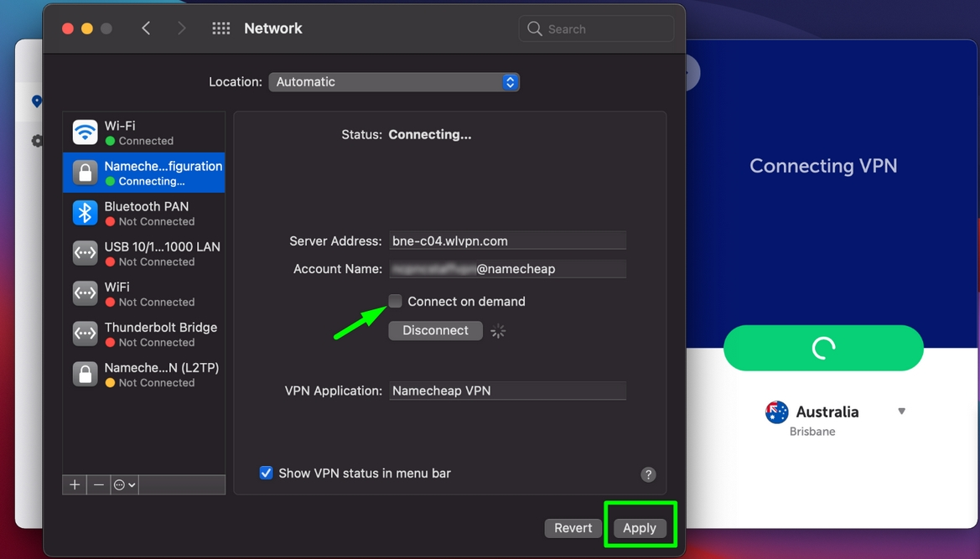
Task: Close the Network window with red button
Action: tap(68, 28)
